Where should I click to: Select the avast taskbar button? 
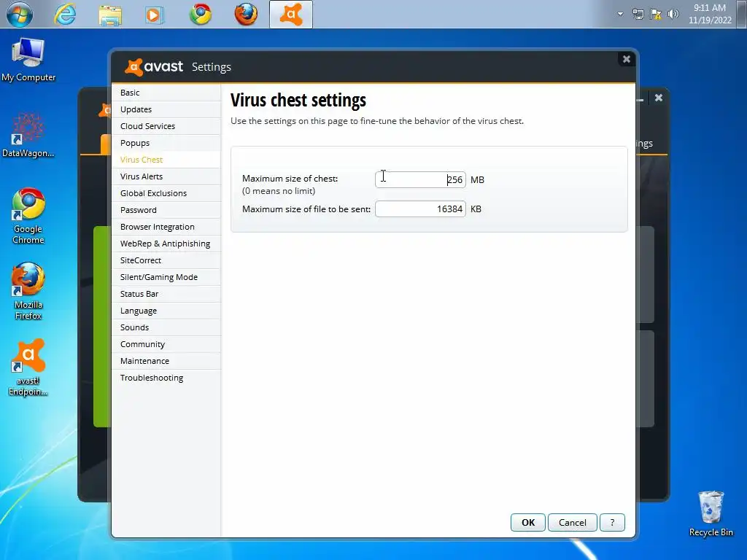[291, 15]
